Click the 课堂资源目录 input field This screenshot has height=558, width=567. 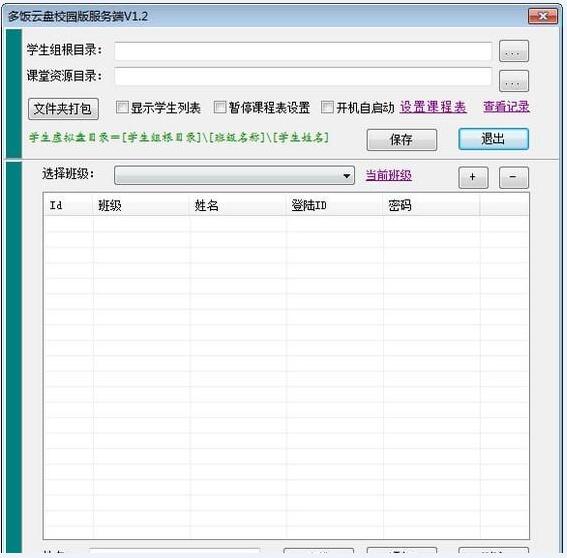[303, 77]
